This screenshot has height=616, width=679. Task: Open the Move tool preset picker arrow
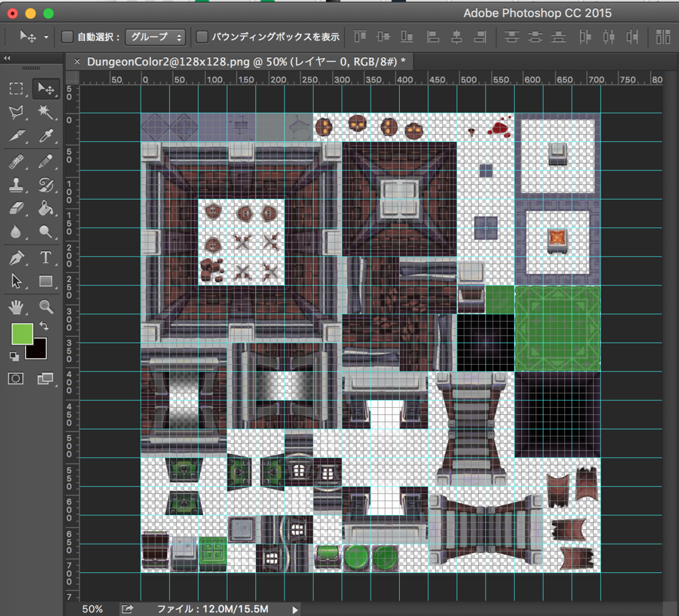[x=46, y=37]
